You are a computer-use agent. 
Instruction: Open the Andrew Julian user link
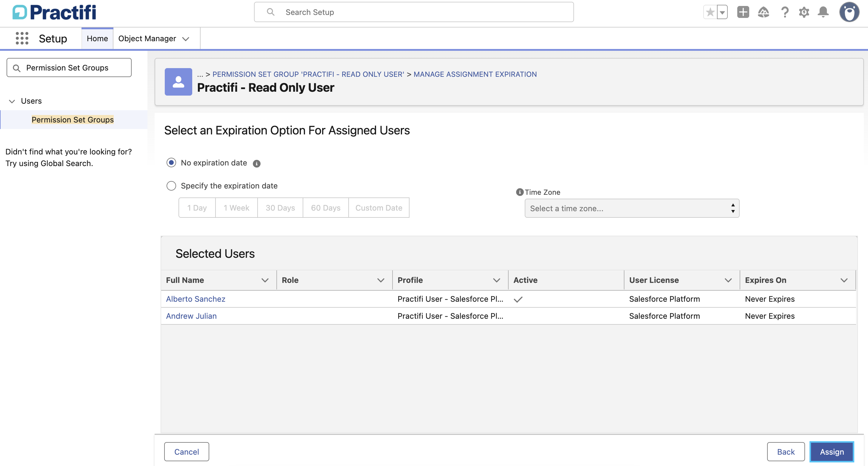pyautogui.click(x=191, y=316)
